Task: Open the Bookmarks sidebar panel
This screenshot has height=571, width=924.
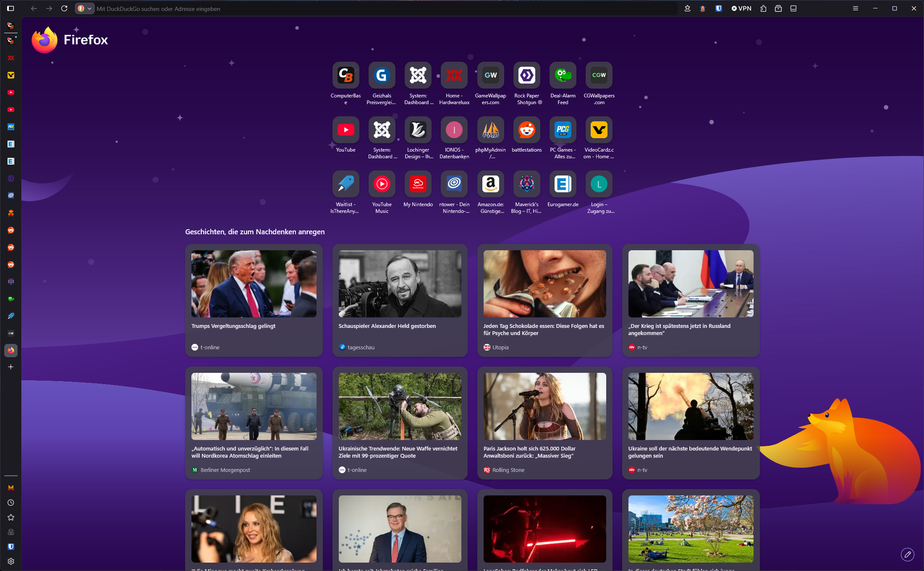Action: (x=11, y=517)
